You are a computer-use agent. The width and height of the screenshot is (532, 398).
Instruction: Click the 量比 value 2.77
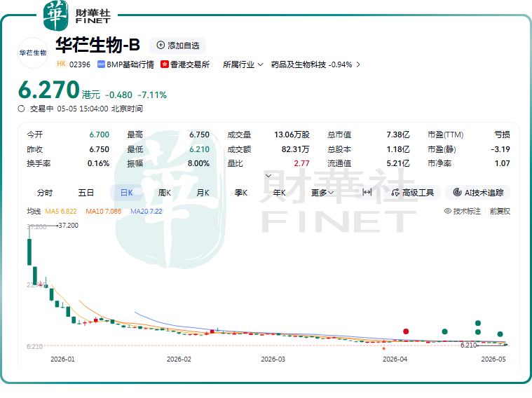(x=301, y=163)
